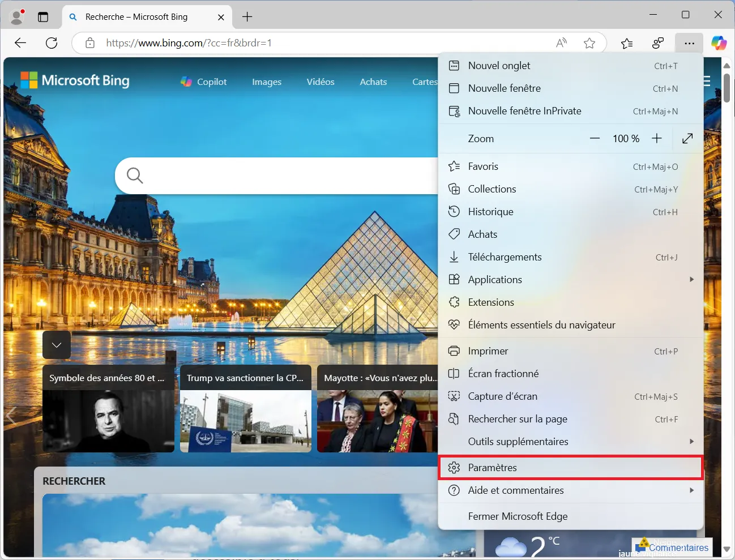The image size is (735, 560).
Task: Open the tab actions menu icon
Action: point(43,17)
